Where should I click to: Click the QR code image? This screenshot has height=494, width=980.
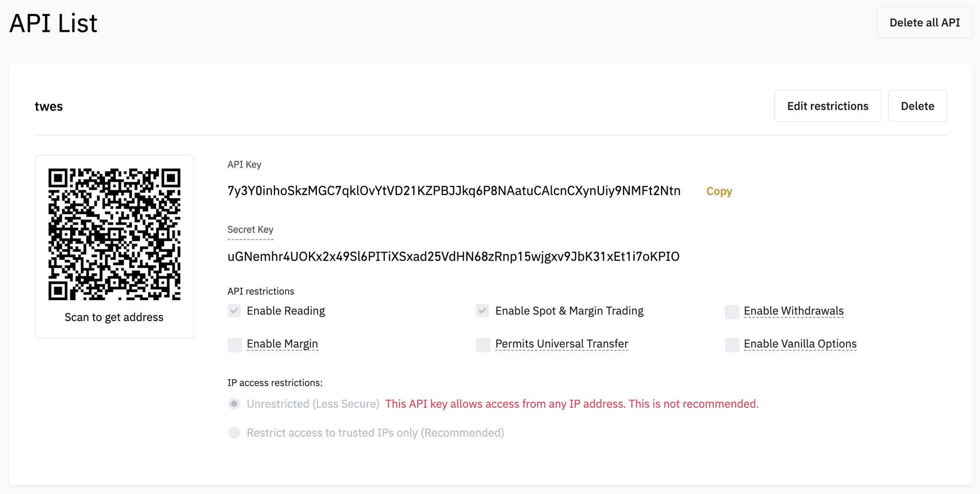114,234
